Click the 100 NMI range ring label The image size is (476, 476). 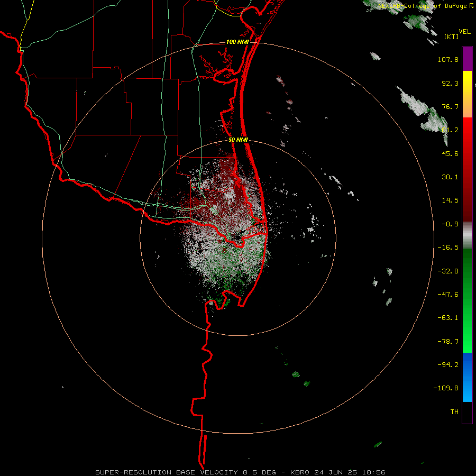(237, 42)
